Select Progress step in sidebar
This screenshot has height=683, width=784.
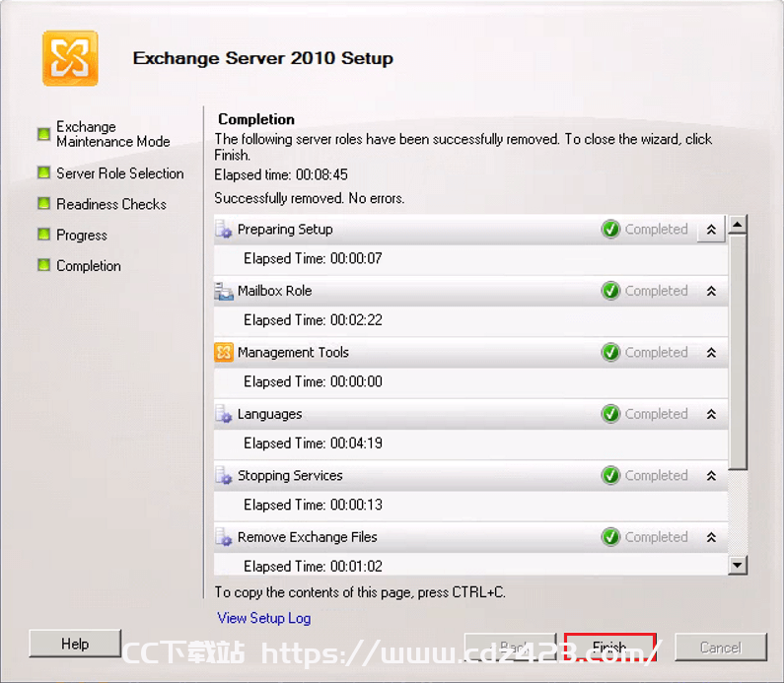click(x=82, y=236)
